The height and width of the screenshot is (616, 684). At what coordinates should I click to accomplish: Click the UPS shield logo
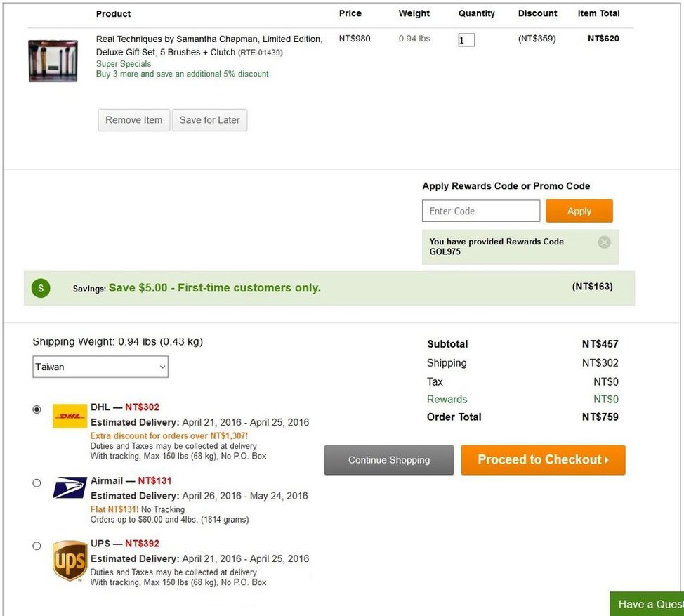click(x=70, y=561)
